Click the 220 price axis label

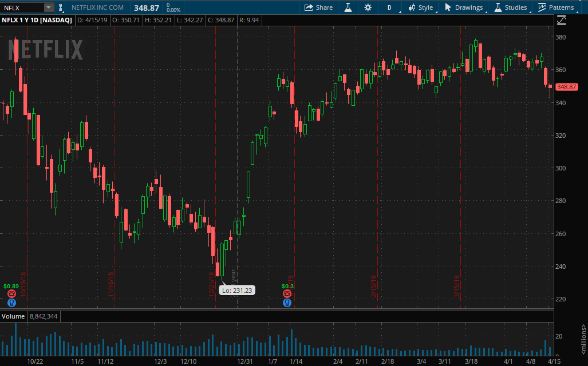(x=561, y=299)
